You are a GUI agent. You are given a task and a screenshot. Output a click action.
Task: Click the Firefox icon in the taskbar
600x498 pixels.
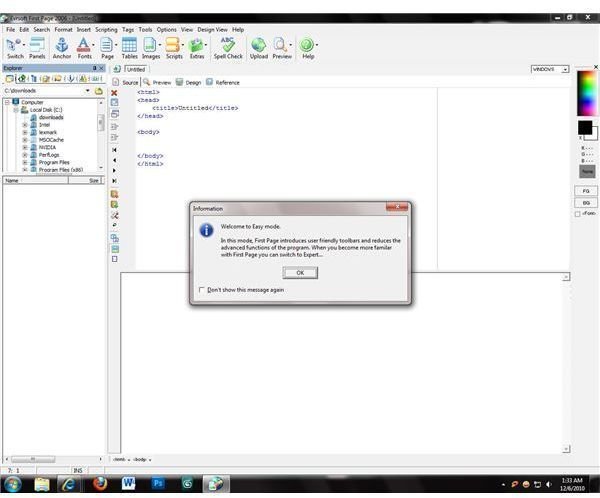click(x=100, y=484)
